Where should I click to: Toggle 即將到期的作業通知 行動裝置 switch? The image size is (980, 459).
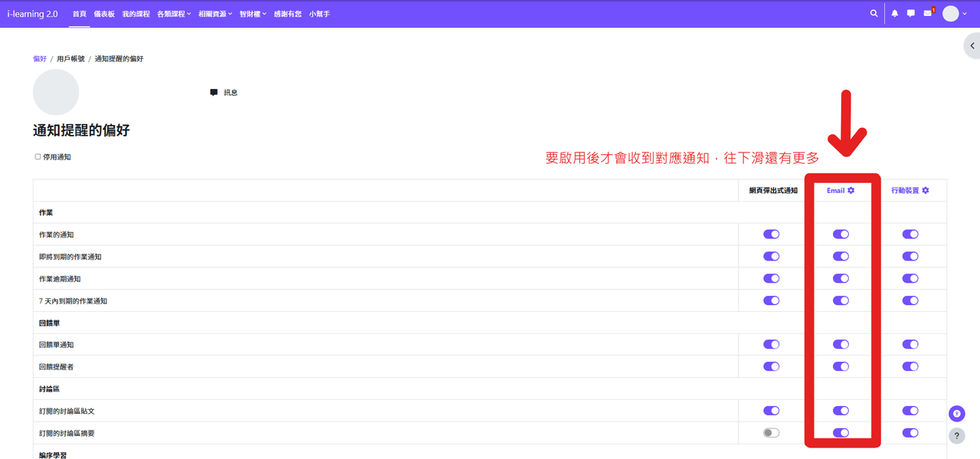(x=910, y=257)
